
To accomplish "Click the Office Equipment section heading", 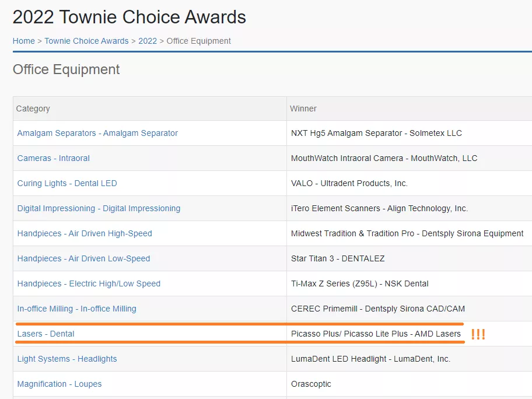I will 66,69.
